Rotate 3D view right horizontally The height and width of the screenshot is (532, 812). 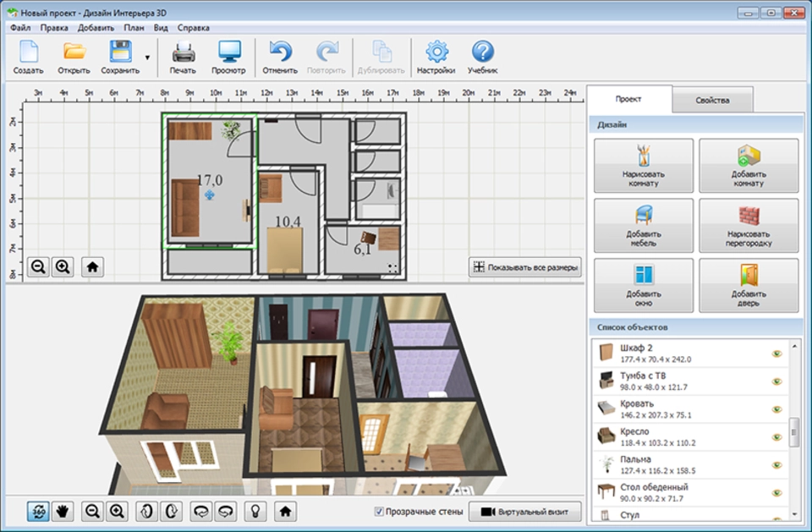point(226,512)
